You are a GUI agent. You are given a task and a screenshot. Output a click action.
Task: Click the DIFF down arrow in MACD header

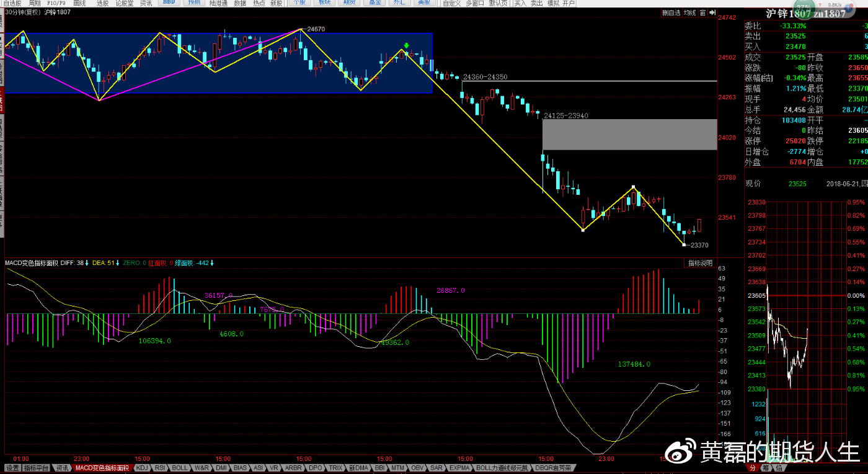(x=87, y=263)
